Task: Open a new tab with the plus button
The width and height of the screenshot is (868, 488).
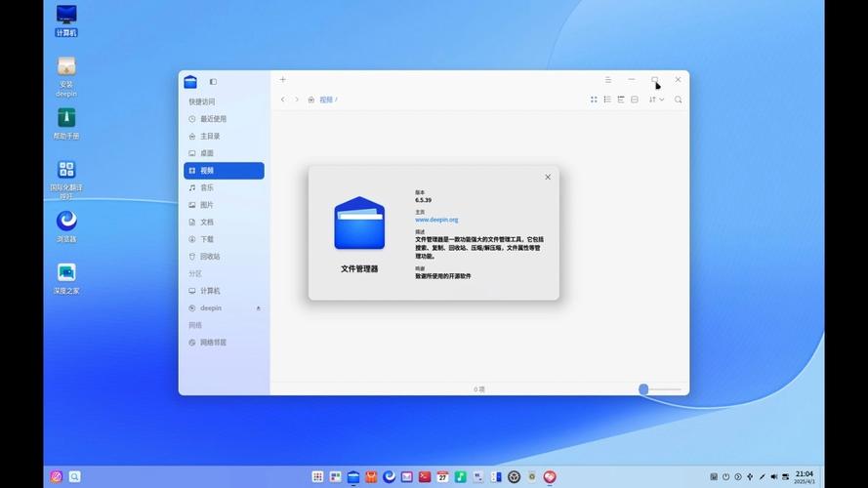Action: (283, 80)
